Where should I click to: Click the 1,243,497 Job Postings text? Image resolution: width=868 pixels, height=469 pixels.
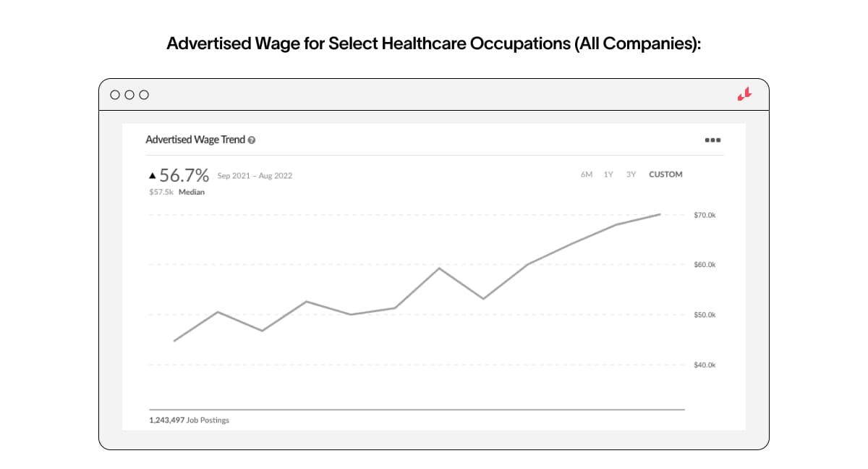coord(189,421)
